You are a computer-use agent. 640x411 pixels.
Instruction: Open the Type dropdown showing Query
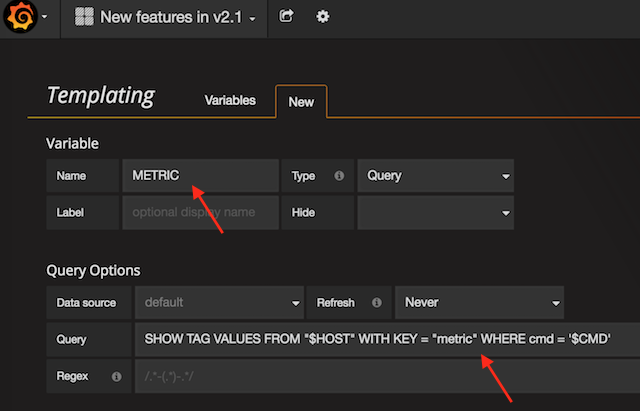click(x=435, y=175)
